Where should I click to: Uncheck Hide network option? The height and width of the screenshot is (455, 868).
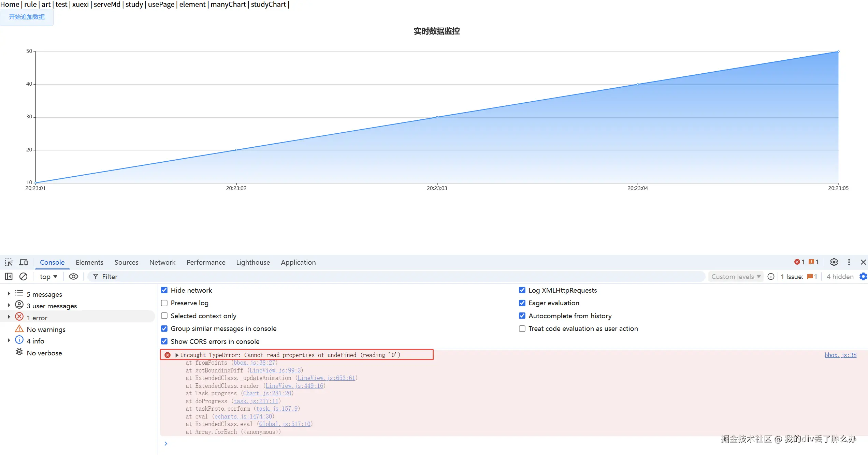coord(164,290)
